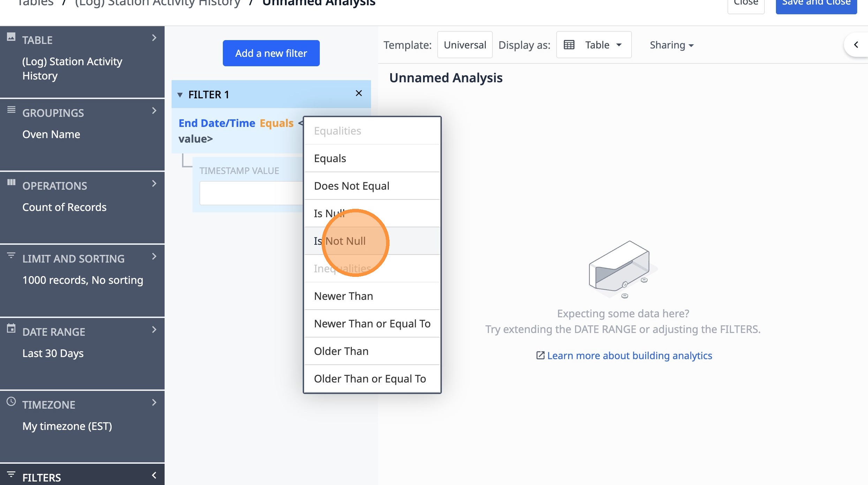Expand the GROUPINGS section chevron
The width and height of the screenshot is (868, 485).
154,111
